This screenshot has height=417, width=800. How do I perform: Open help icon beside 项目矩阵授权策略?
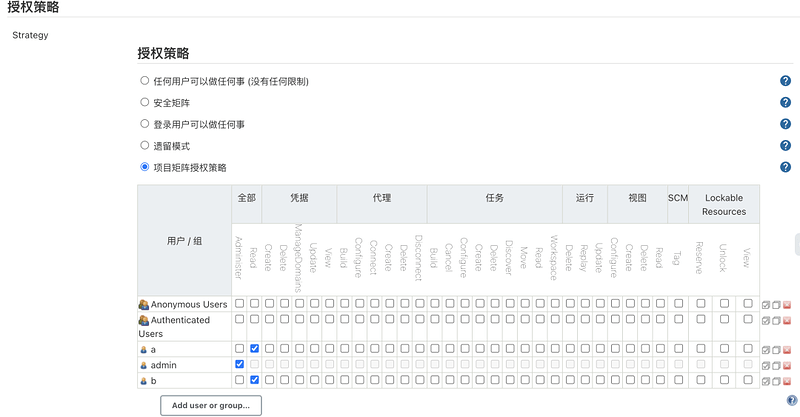pyautogui.click(x=785, y=167)
